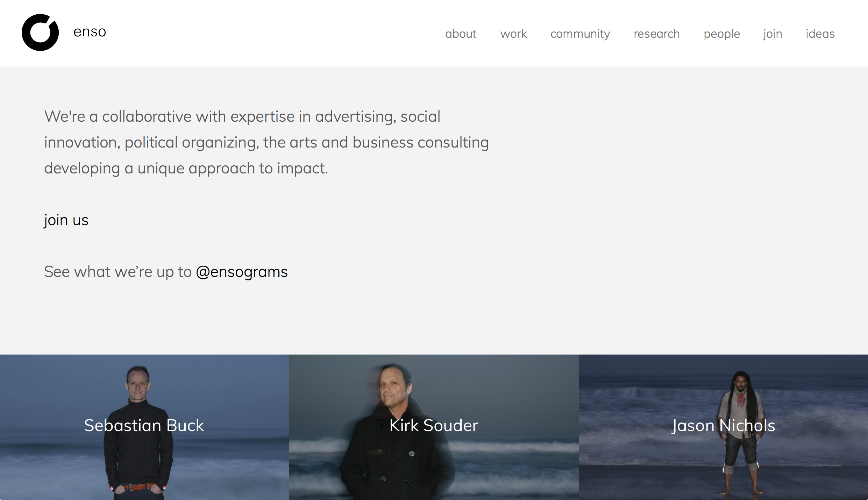Click the enso wordmark text
This screenshot has width=868, height=500.
(x=90, y=32)
